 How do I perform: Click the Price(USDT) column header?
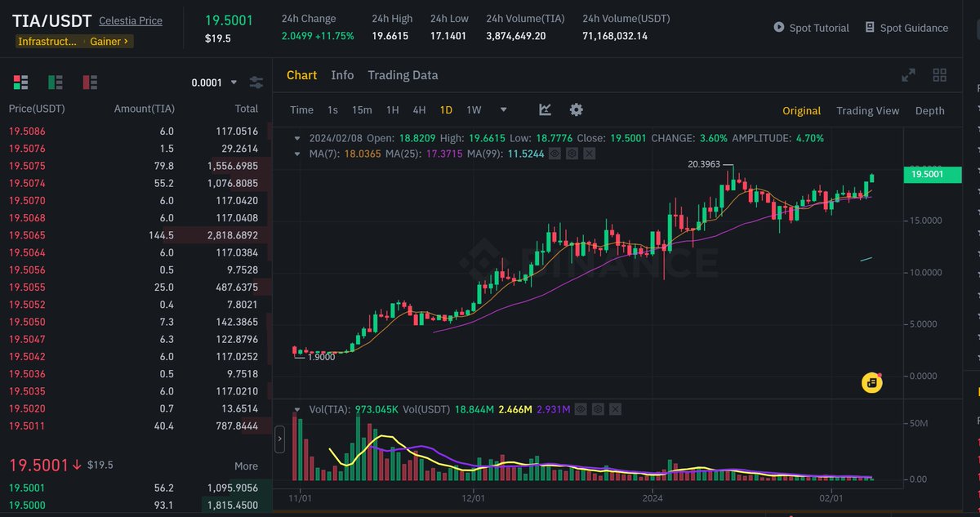pyautogui.click(x=37, y=109)
